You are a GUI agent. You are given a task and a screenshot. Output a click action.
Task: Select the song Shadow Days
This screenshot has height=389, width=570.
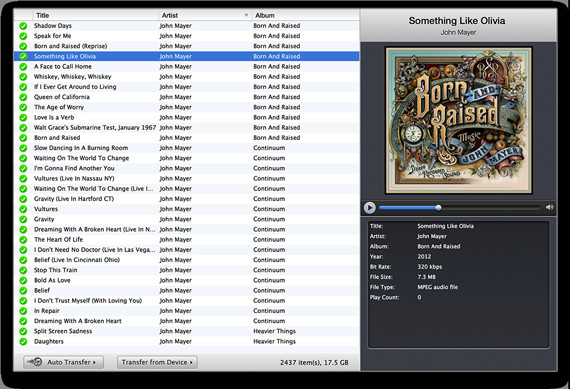(53, 26)
